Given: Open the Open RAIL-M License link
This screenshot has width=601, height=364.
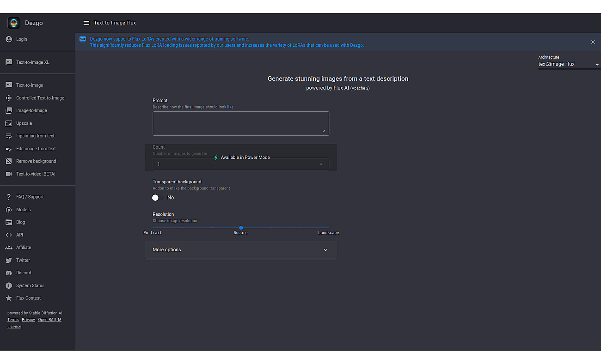Looking at the screenshot, I should coord(34,323).
